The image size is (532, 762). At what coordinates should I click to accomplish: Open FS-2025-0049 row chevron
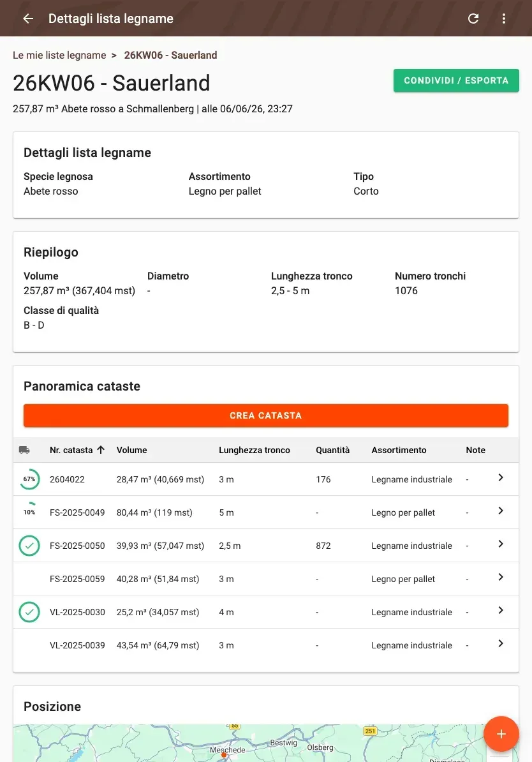coord(500,511)
